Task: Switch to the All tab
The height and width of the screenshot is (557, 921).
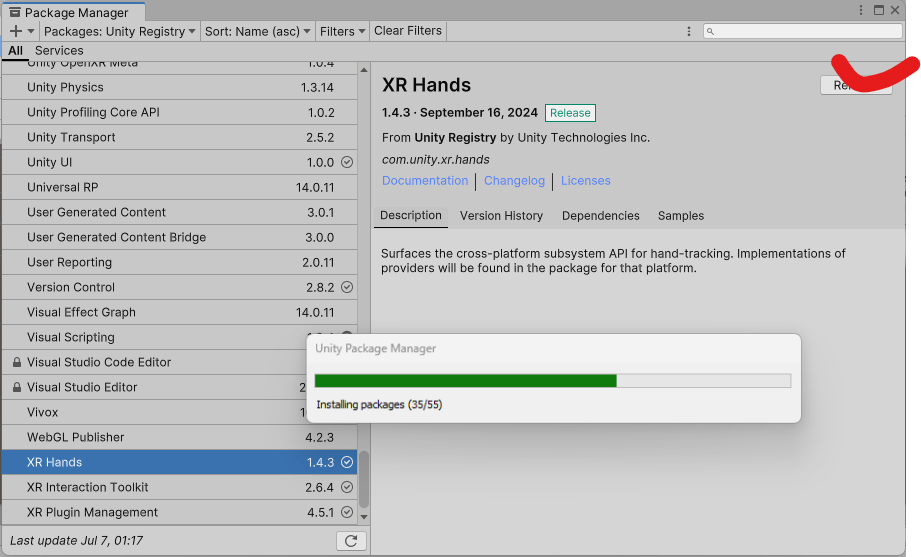Action: coord(15,51)
